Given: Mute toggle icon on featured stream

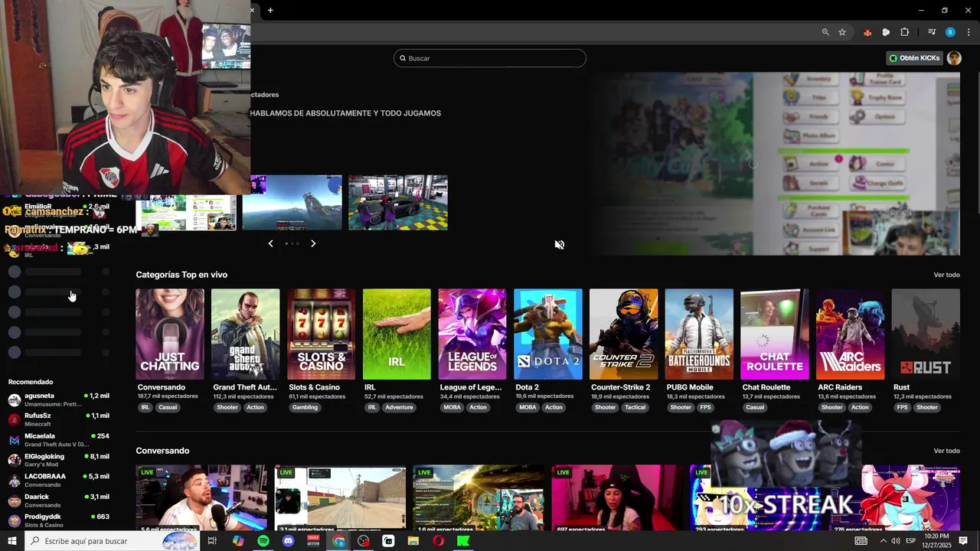Looking at the screenshot, I should [560, 245].
